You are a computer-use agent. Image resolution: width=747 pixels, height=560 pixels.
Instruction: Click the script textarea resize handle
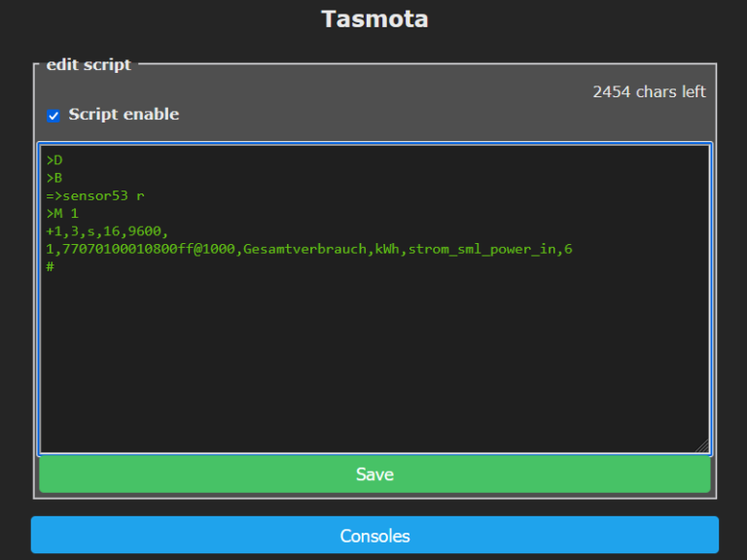point(702,446)
